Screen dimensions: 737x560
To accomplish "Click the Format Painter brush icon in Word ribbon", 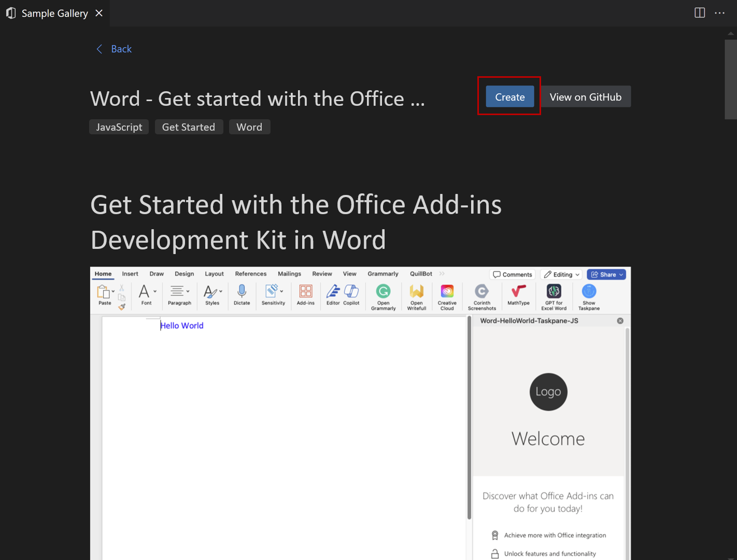I will pyautogui.click(x=122, y=306).
